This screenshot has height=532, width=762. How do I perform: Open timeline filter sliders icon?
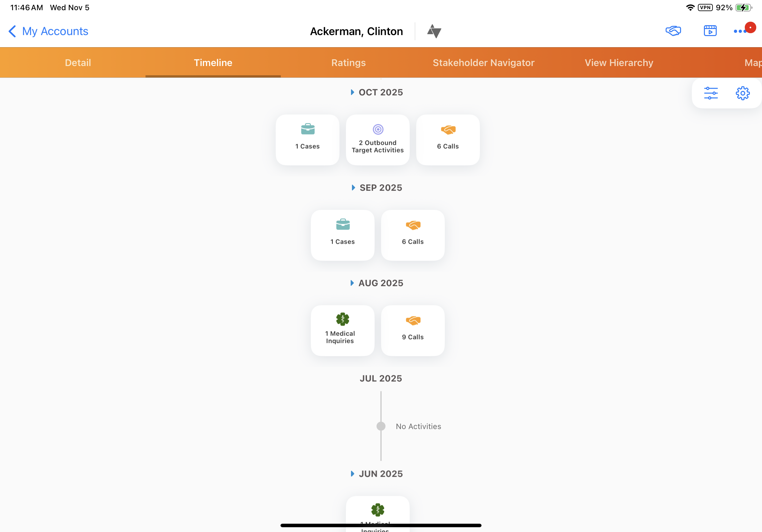pyautogui.click(x=711, y=93)
